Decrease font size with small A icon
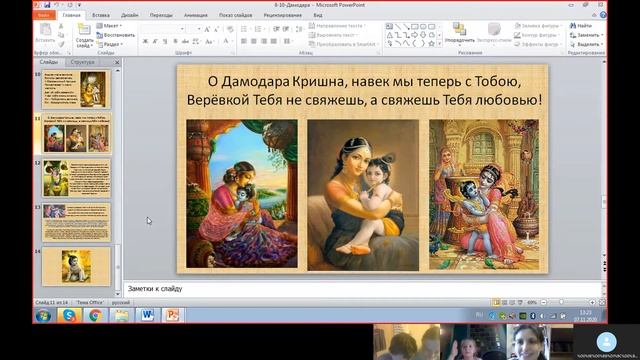The image size is (640, 360). (216, 29)
